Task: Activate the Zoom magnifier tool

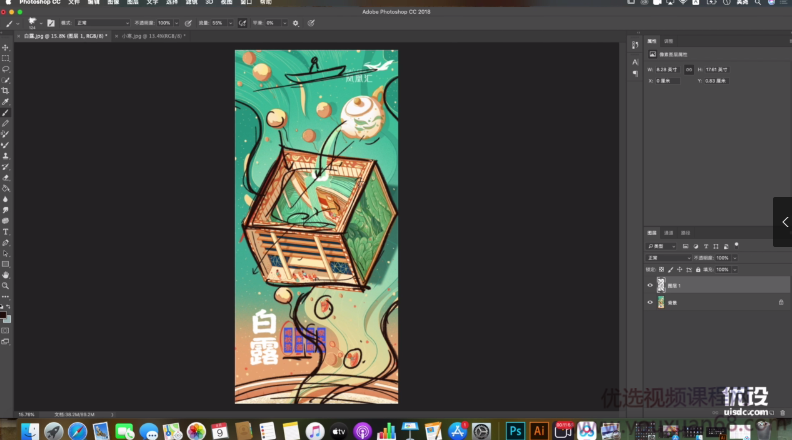Action: [6, 285]
